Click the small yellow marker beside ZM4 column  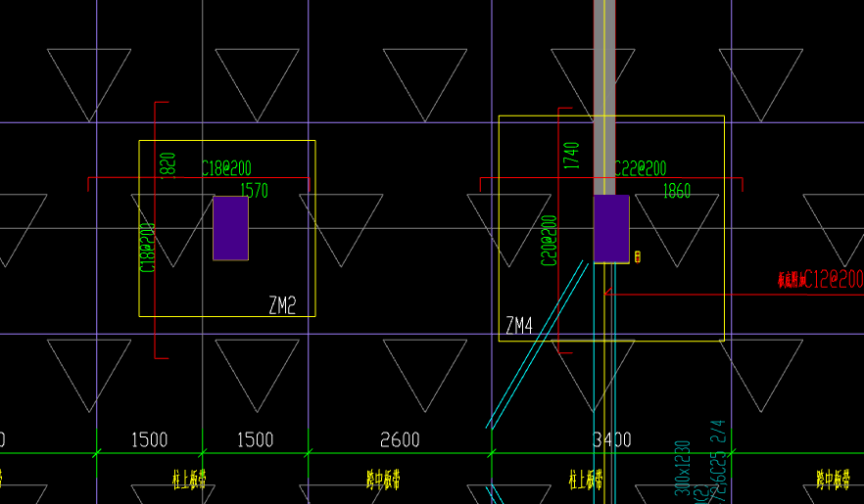coord(638,256)
